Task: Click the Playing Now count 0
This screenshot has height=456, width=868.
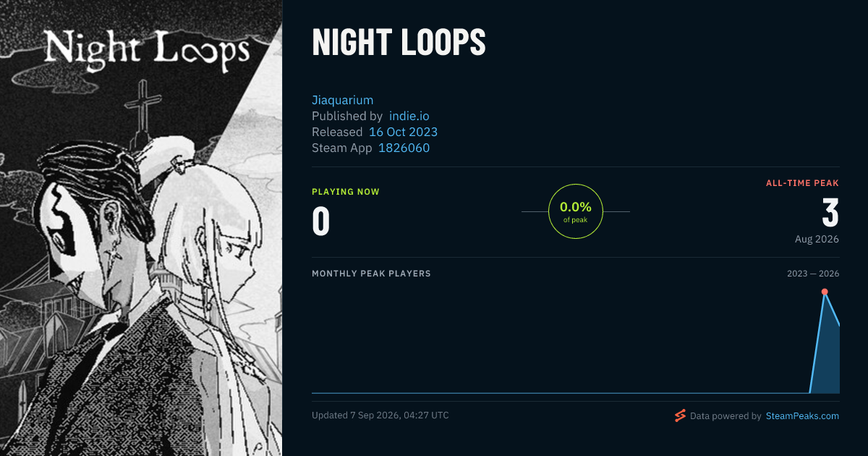Action: [x=320, y=221]
